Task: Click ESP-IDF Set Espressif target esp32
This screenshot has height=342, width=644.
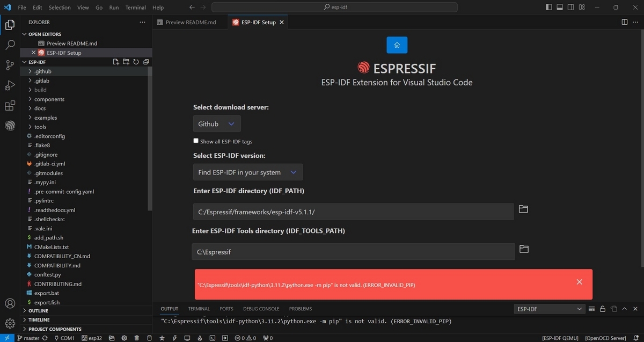Action: click(x=92, y=338)
